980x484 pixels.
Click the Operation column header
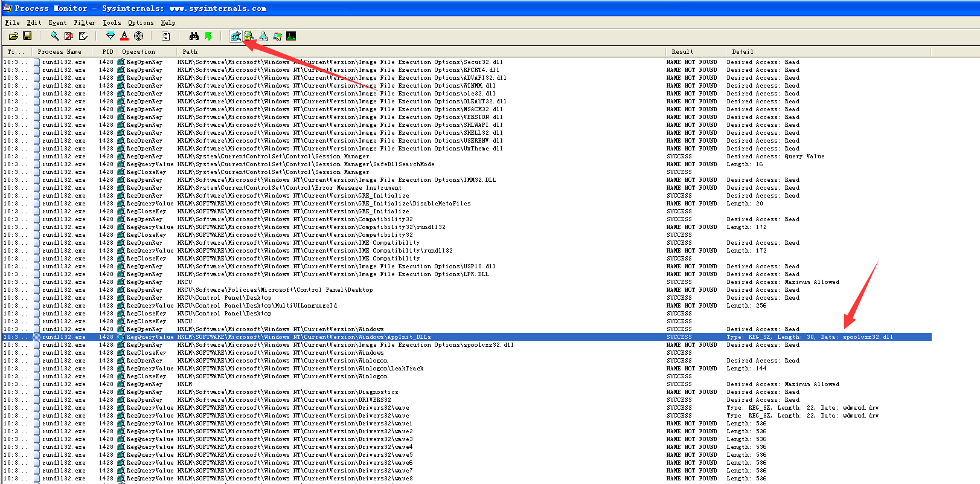click(147, 52)
